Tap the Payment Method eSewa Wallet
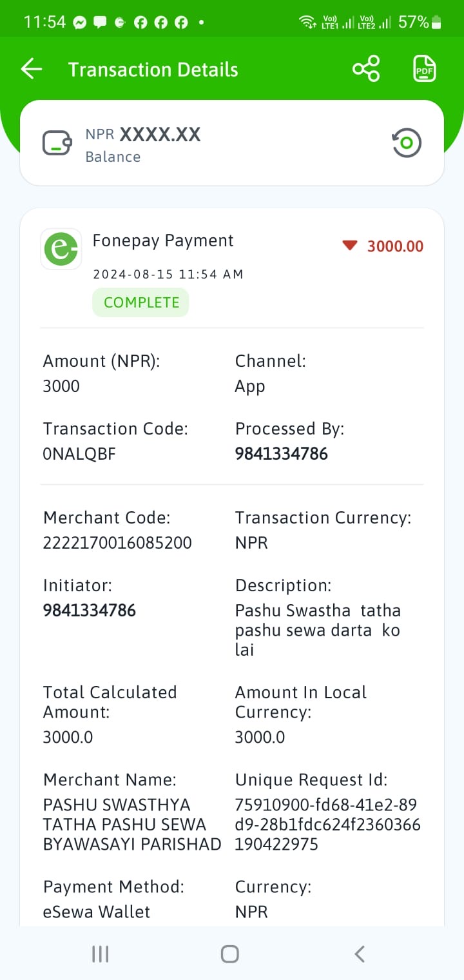464x980 pixels. click(97, 912)
